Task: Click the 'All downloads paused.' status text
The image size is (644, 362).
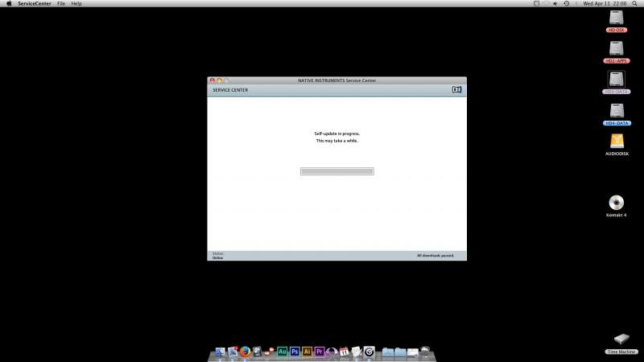Action: pos(436,255)
